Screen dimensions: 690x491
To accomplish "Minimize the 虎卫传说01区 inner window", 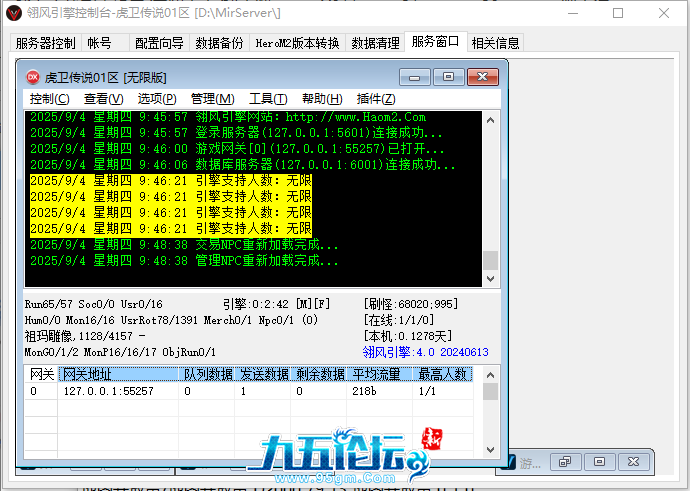I will tap(415, 77).
